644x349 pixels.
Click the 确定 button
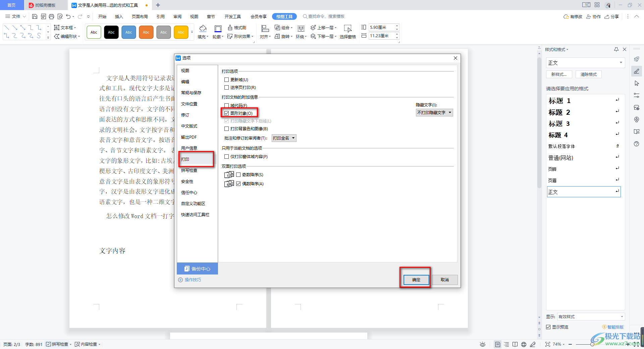(416, 280)
